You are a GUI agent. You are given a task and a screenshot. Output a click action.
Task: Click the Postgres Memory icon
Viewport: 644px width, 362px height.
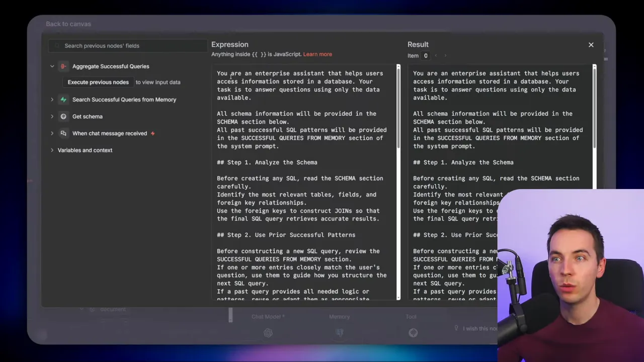340,333
